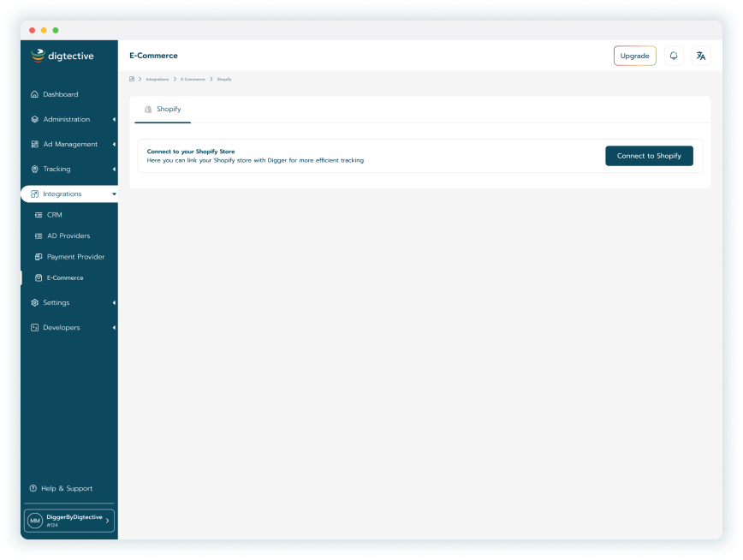Click the Help & Support question-mark icon

[x=33, y=488]
